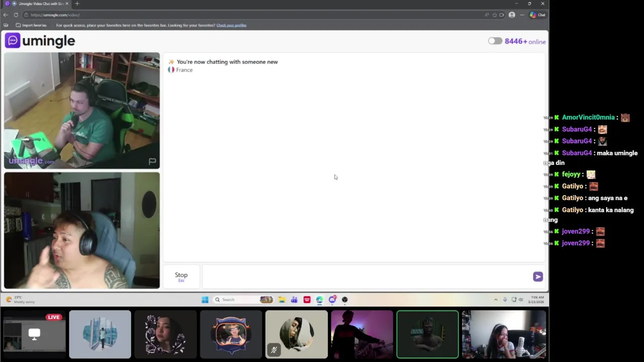Click the Umingle logo in the header
Viewport: 644px width, 362px height.
click(x=40, y=41)
